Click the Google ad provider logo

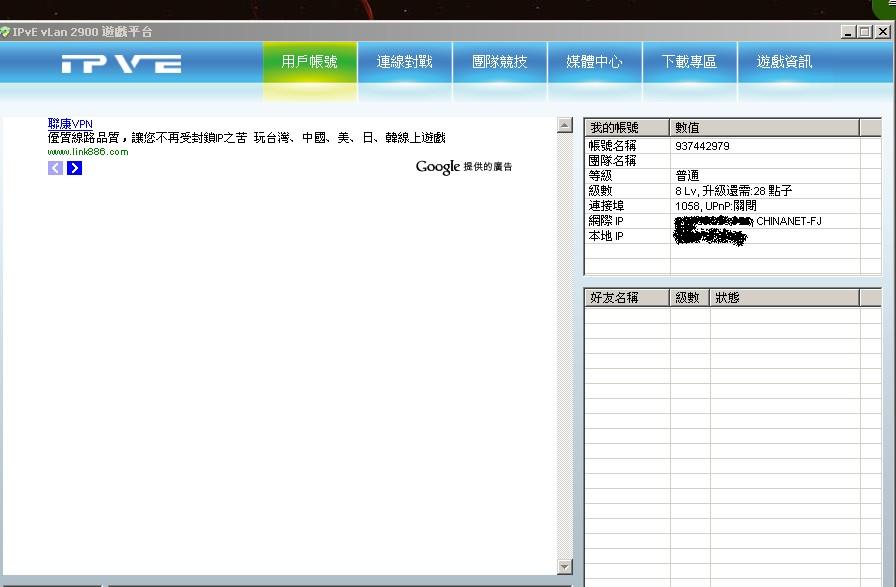tap(438, 167)
